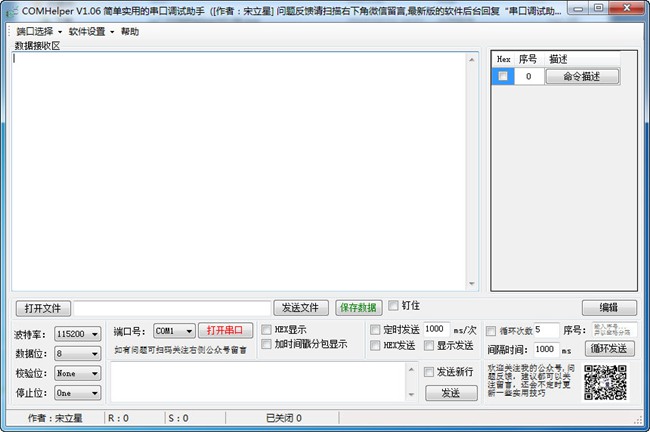Expand the 数据位 dropdown showing 8
This screenshot has height=432, width=650.
pos(78,354)
